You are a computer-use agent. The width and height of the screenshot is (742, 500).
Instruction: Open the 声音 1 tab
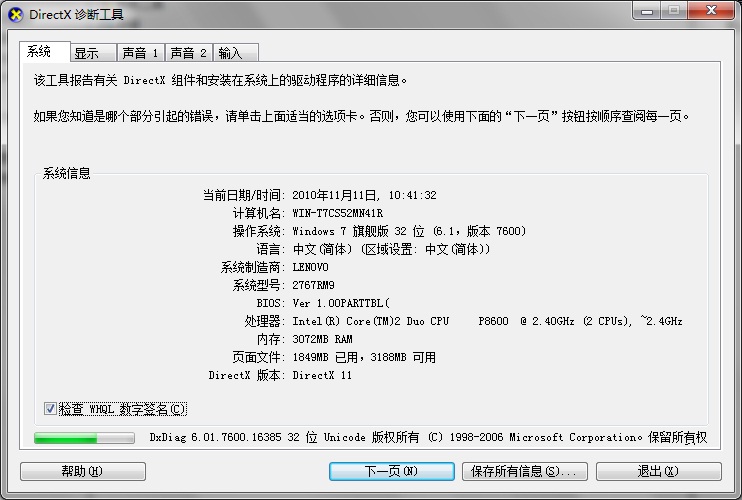click(141, 53)
